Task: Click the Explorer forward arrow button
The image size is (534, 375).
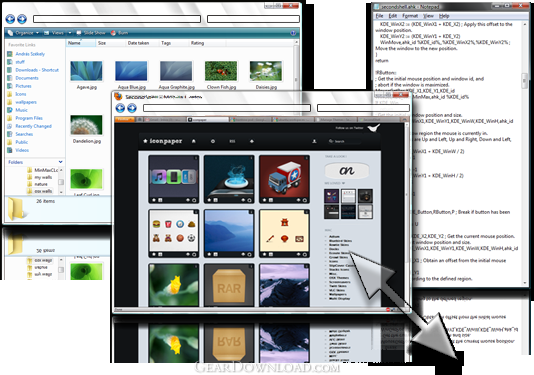Action: point(22,19)
